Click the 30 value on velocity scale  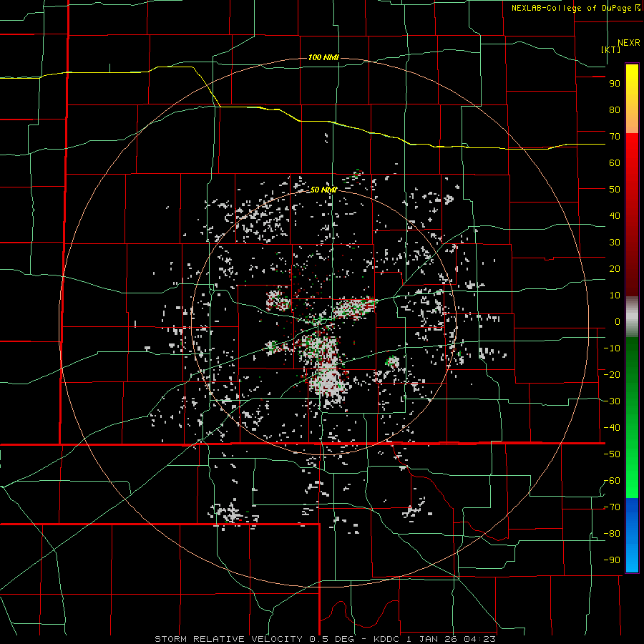pos(615,243)
